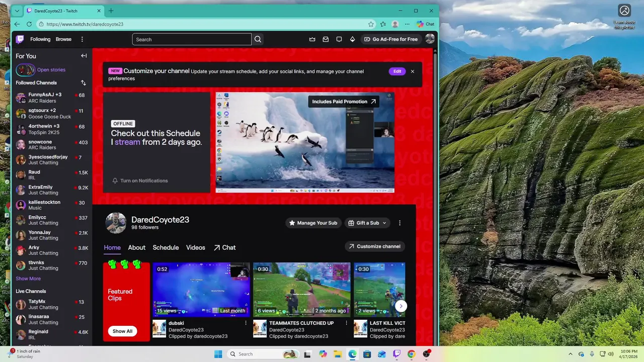This screenshot has height=362, width=644.
Task: Open File Explorer from the taskbar
Action: [x=338, y=354]
